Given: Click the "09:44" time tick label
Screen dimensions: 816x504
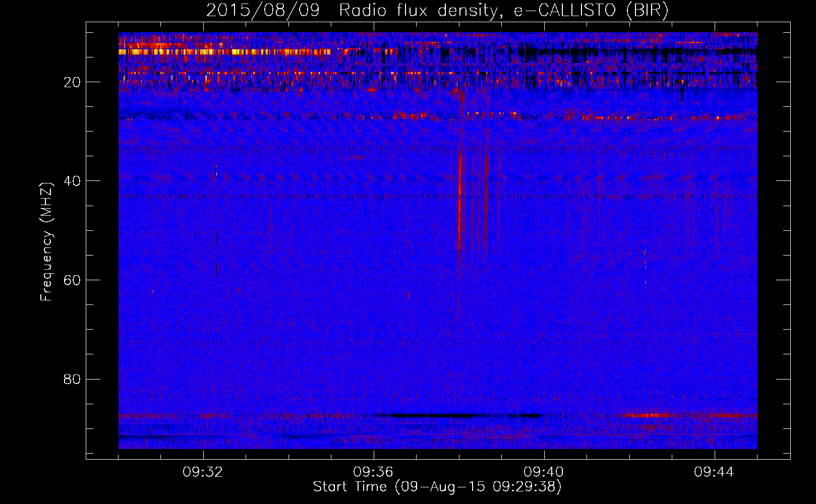Looking at the screenshot, I should coord(715,472).
